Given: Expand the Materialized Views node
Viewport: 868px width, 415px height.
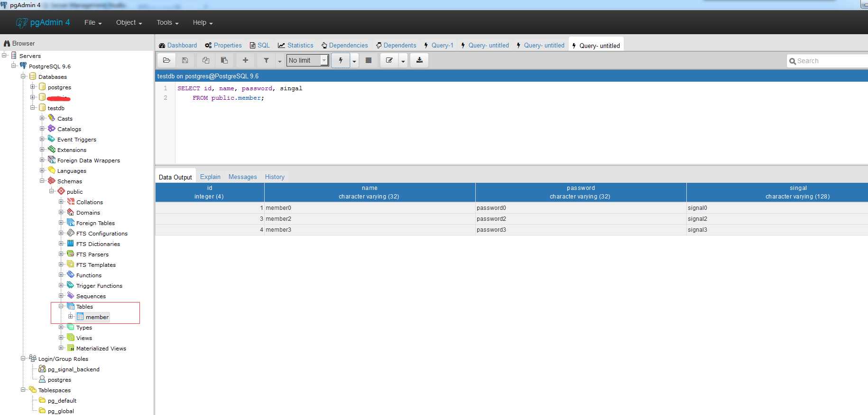Looking at the screenshot, I should tap(61, 348).
